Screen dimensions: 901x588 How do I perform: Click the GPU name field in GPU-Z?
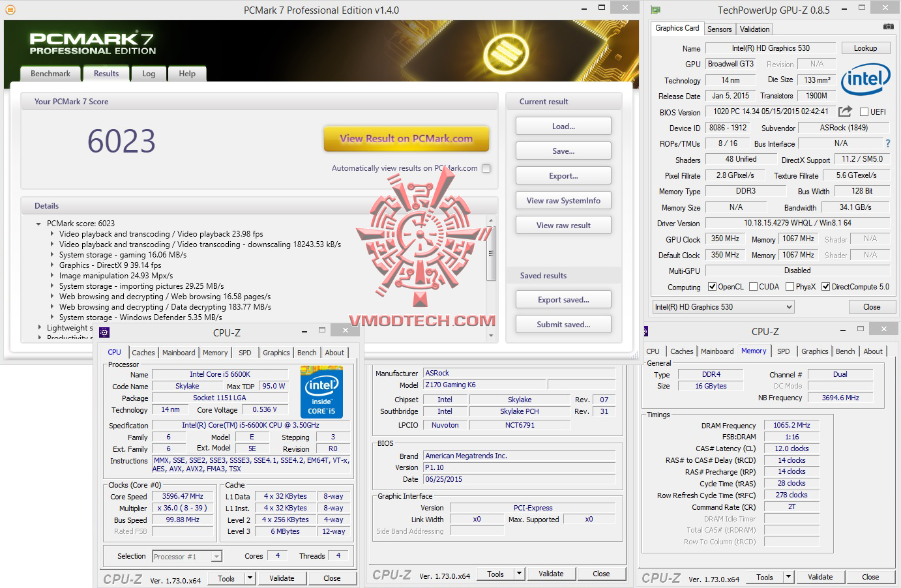click(x=771, y=48)
